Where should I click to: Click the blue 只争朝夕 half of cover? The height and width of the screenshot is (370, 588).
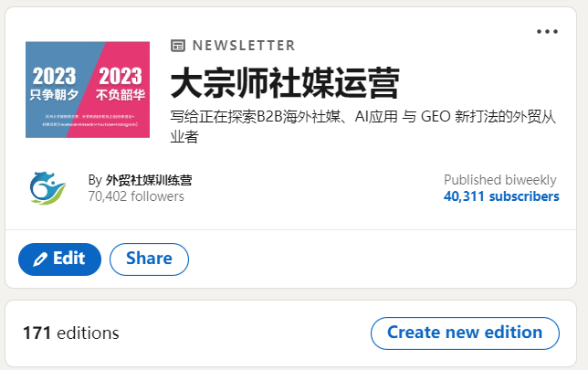point(55,84)
